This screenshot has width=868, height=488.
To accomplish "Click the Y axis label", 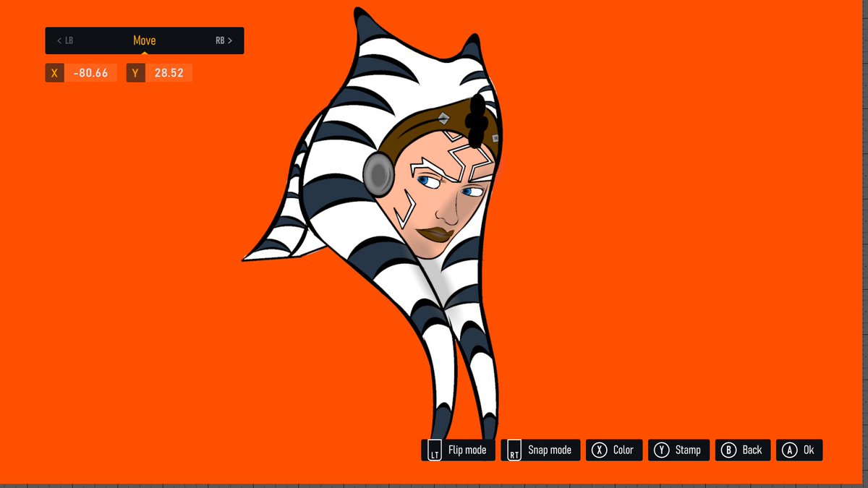I will [135, 73].
